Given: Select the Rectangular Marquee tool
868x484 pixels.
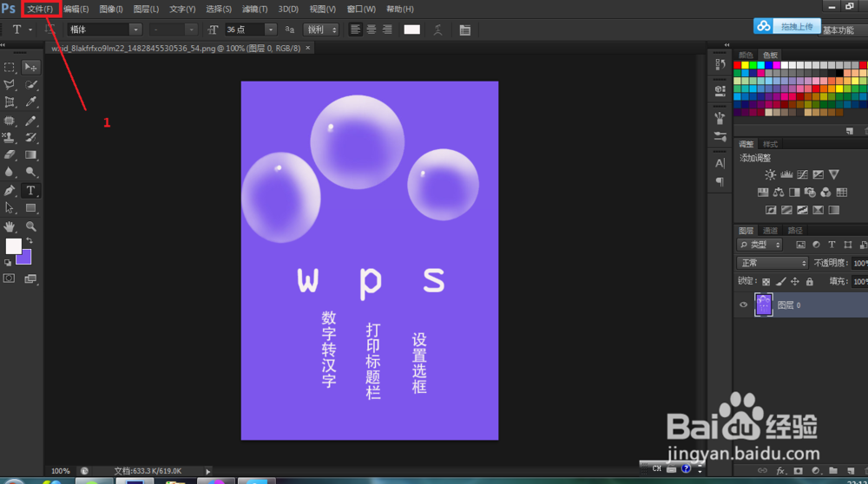Looking at the screenshot, I should [x=10, y=68].
